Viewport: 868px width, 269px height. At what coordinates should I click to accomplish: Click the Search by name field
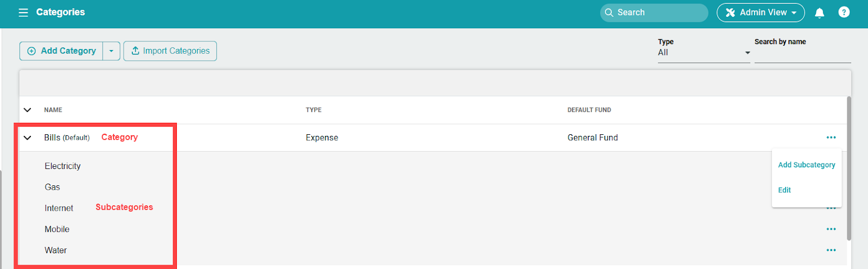coord(802,54)
